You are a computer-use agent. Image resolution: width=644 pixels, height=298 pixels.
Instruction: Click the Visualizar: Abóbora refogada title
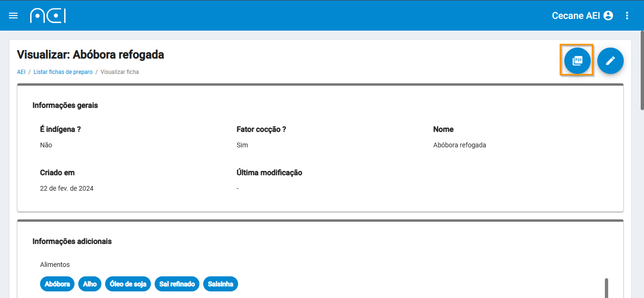coord(90,55)
